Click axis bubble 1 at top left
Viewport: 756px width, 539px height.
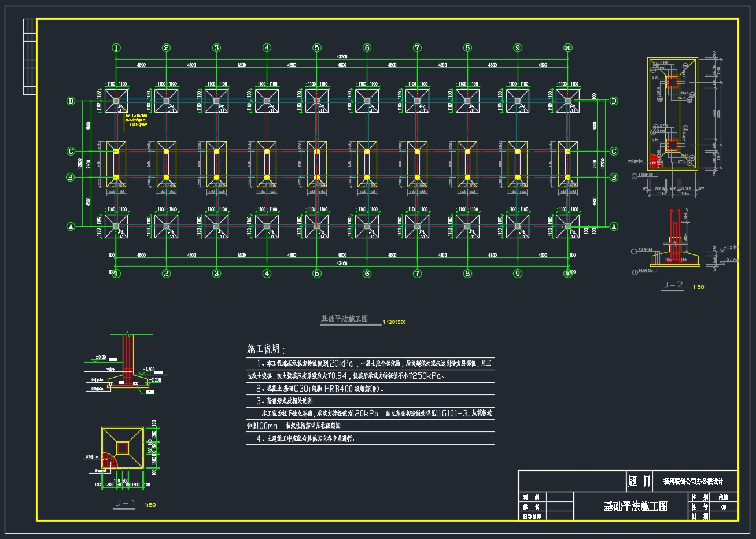coord(116,48)
